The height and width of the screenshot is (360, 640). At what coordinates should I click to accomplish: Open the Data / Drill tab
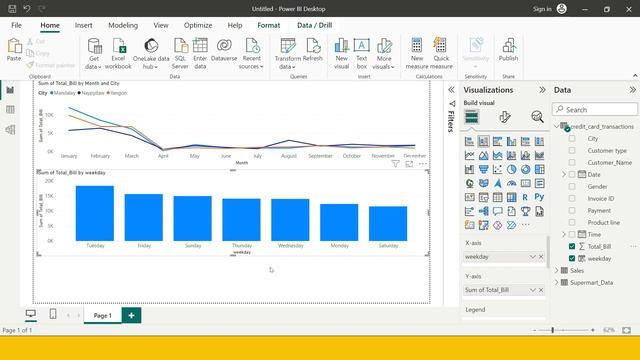[x=314, y=25]
